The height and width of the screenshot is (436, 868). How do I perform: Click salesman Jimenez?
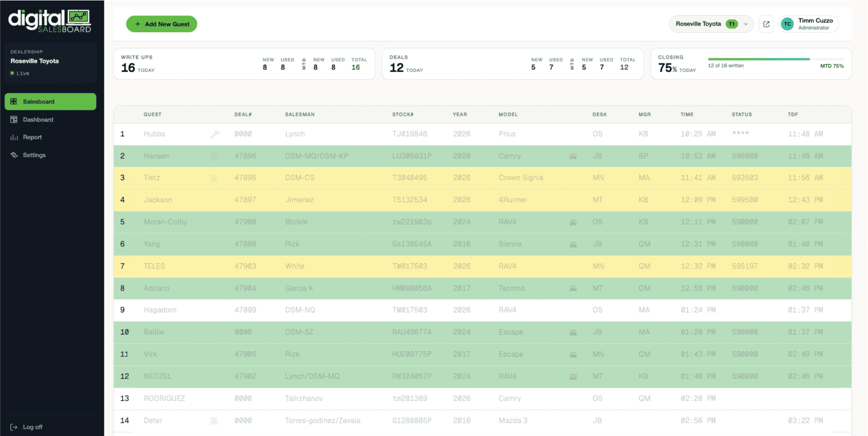click(x=300, y=200)
